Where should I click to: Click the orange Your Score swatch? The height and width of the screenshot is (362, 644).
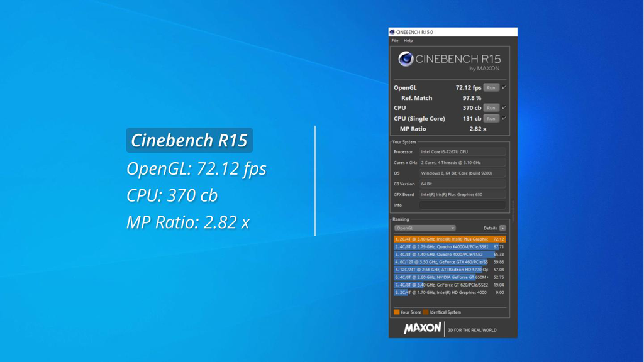(396, 312)
